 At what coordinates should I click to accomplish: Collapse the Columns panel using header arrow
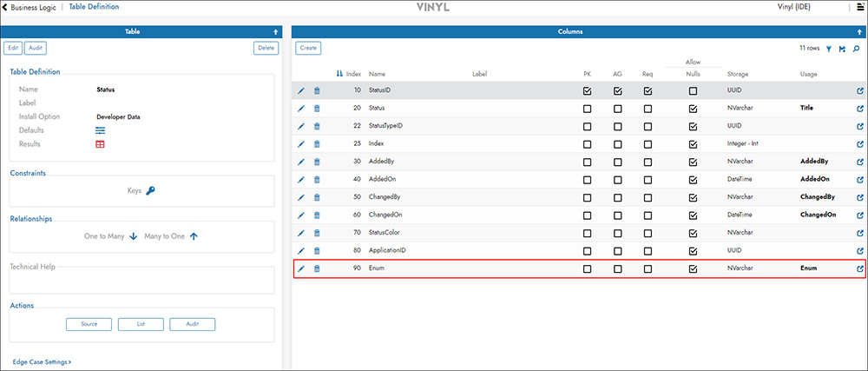tap(858, 31)
